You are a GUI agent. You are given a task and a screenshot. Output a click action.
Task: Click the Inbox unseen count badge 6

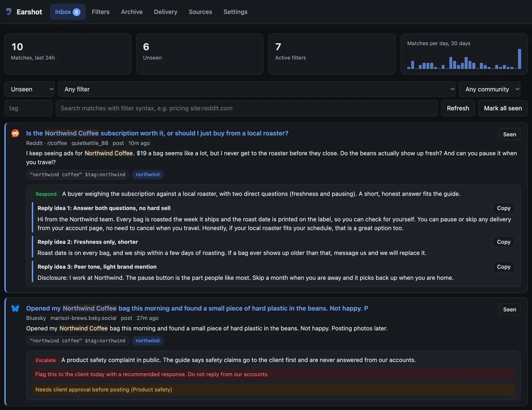[x=76, y=12]
